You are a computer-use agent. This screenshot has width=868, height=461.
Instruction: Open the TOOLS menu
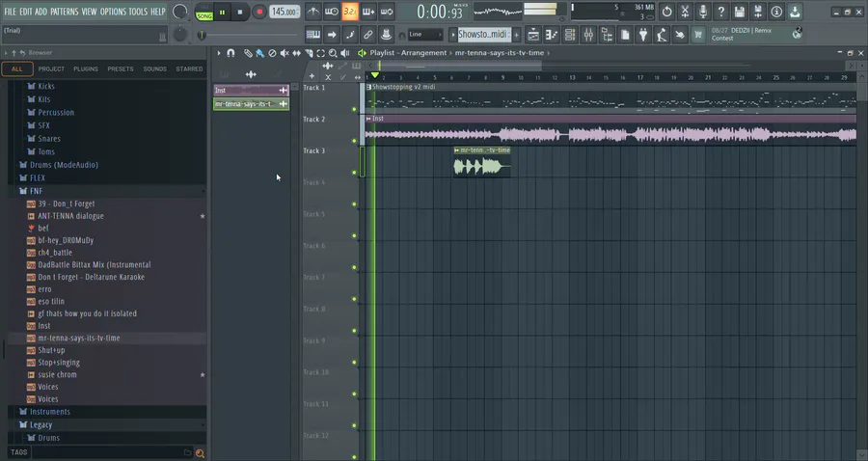138,11
